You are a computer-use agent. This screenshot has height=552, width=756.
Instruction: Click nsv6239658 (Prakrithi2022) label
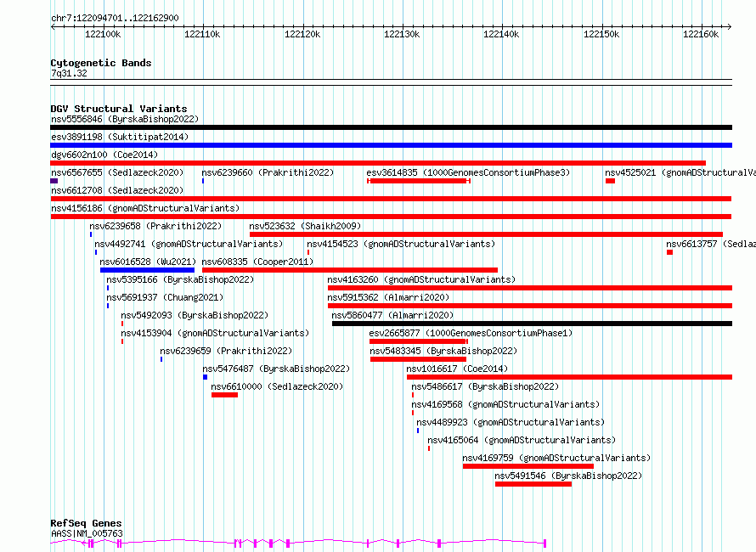155,226
